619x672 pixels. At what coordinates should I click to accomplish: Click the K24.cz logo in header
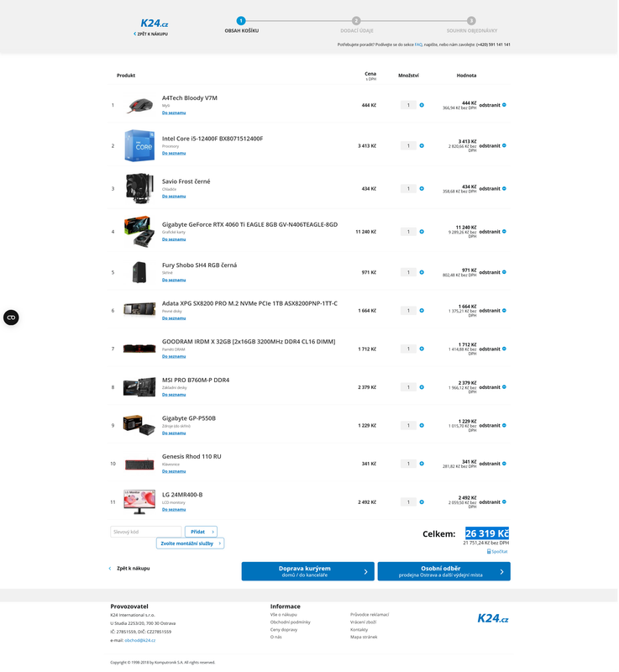point(155,24)
